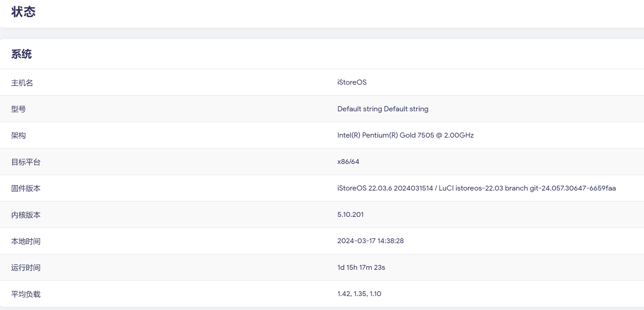The image size is (644, 310).
Task: Select the 目标平台 row label
Action: click(26, 162)
